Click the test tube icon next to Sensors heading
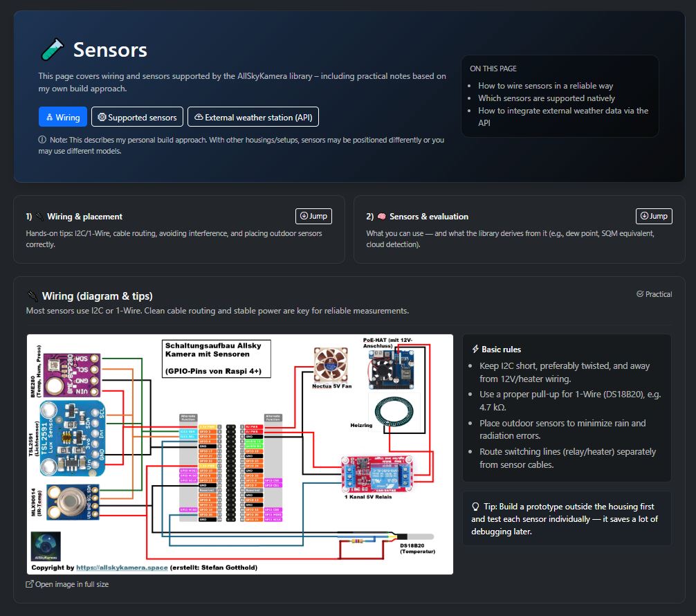The image size is (696, 616). [x=52, y=49]
